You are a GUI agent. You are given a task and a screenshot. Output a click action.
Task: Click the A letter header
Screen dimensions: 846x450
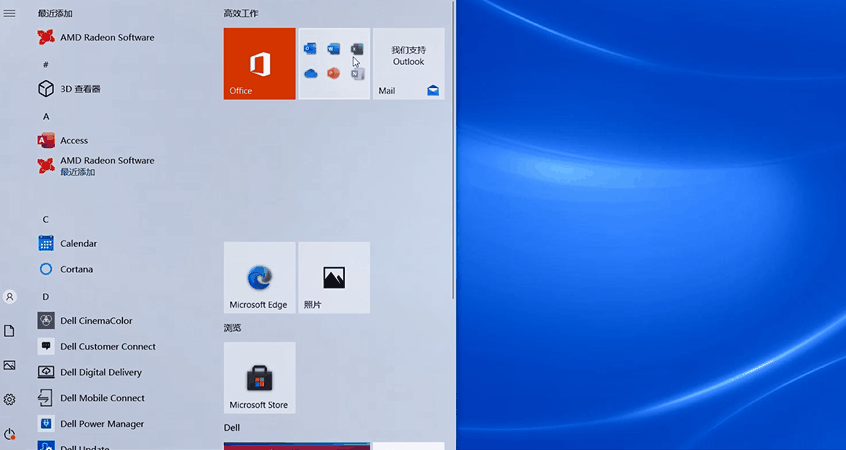tap(46, 117)
